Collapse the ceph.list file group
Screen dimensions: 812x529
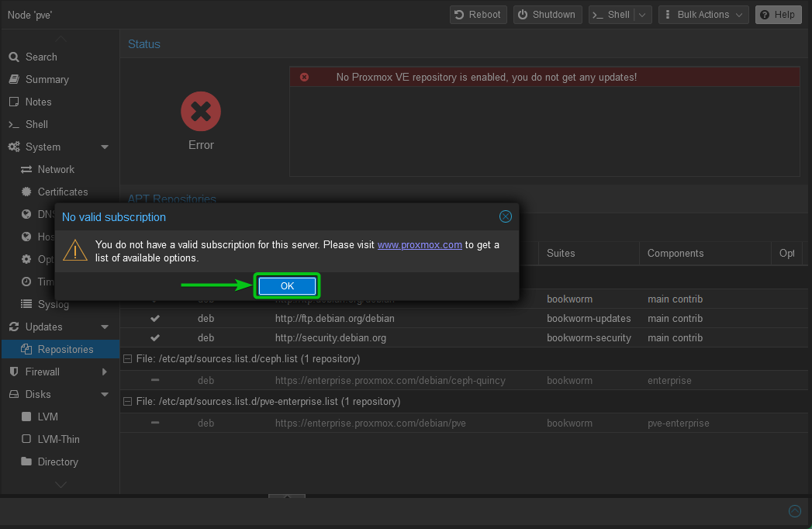pyautogui.click(x=127, y=358)
